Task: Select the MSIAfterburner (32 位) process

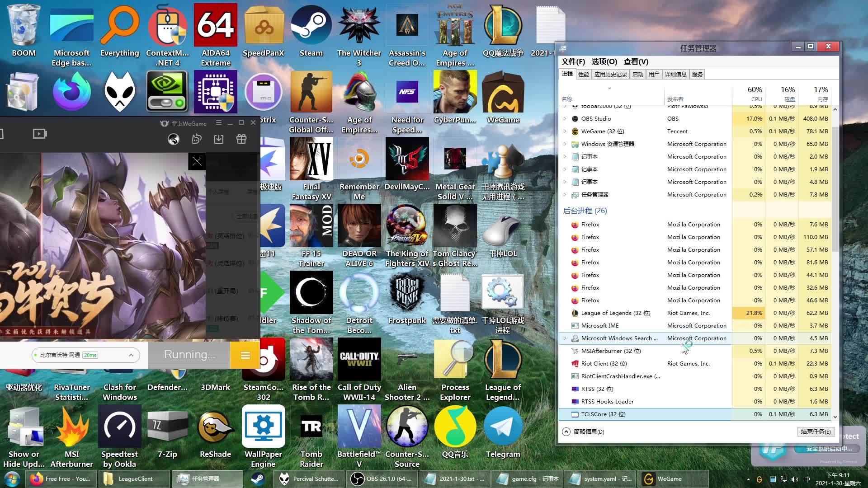Action: (695, 351)
